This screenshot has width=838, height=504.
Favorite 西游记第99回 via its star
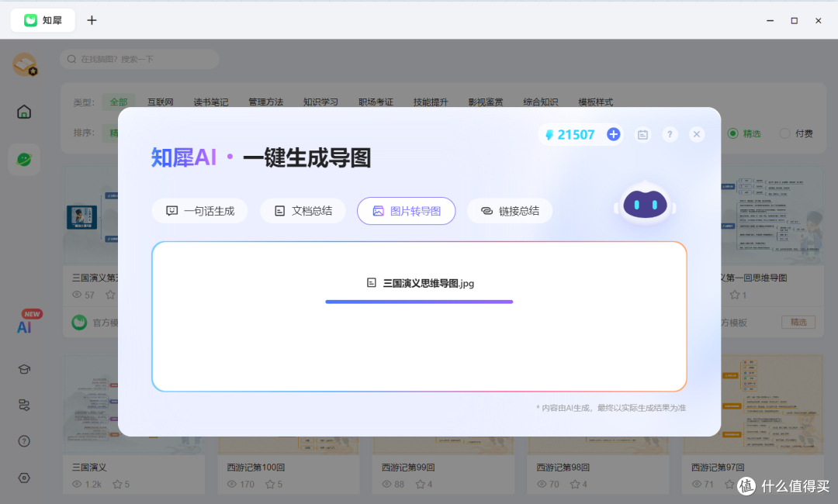(x=421, y=485)
